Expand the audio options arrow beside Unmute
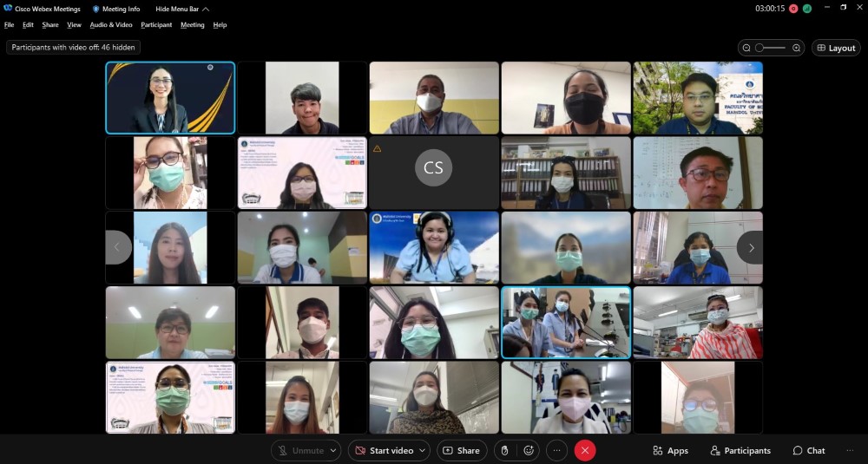This screenshot has height=464, width=868. pos(333,450)
